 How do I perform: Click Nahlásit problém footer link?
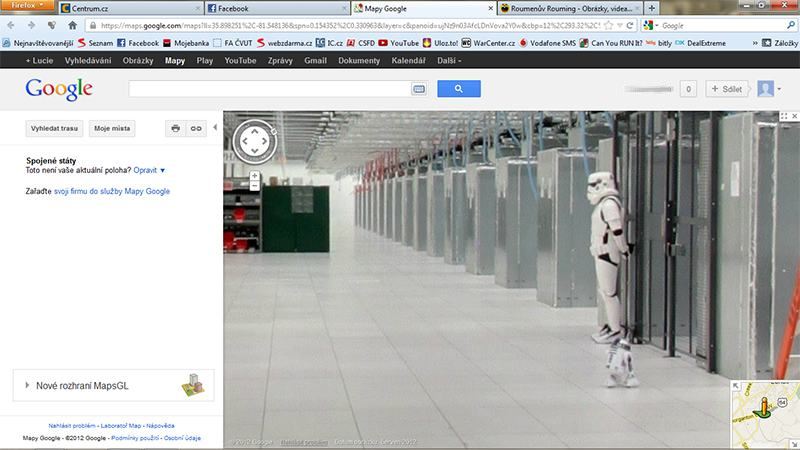(71, 426)
